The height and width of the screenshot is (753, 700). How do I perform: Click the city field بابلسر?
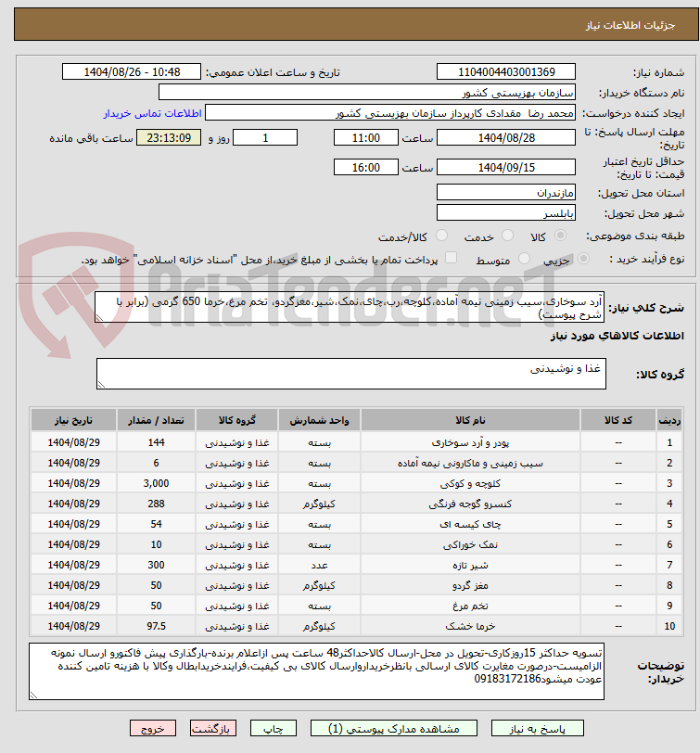[506, 212]
